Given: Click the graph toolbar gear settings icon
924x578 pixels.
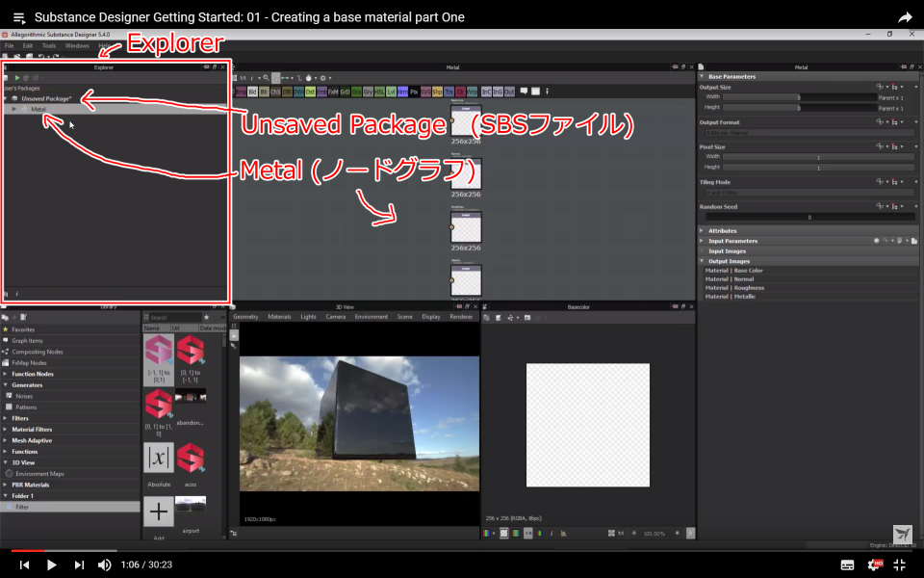Looking at the screenshot, I should pyautogui.click(x=323, y=78).
